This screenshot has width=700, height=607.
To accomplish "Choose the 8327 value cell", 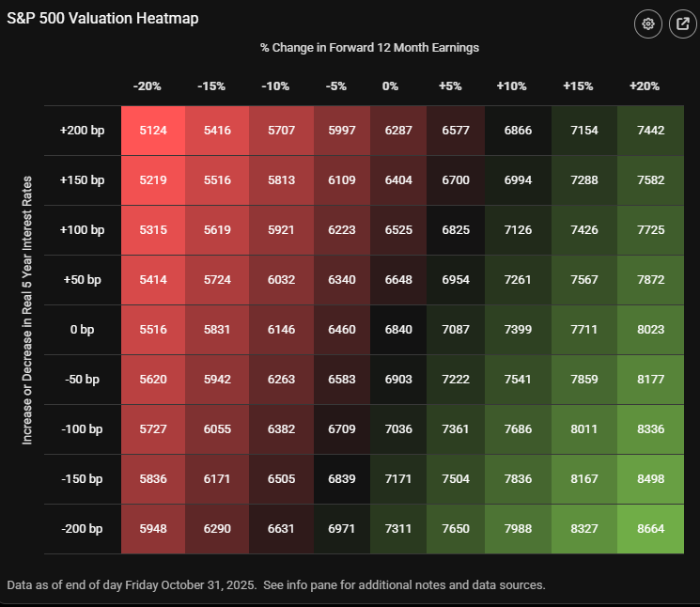I will 584,529.
